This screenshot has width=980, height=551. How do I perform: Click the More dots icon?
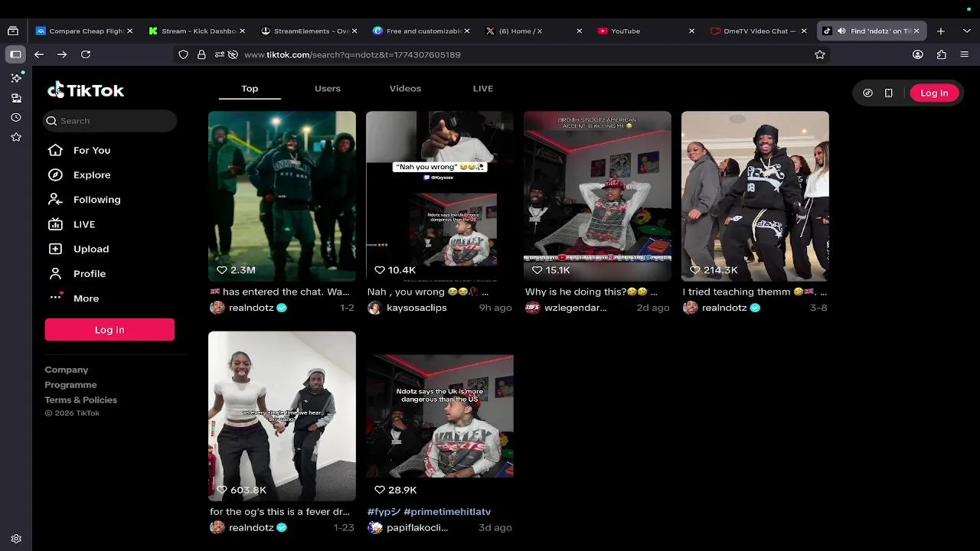click(55, 298)
